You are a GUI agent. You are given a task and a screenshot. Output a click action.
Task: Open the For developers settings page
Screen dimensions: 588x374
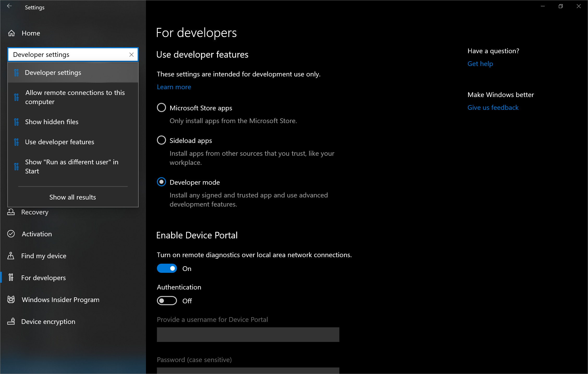click(x=43, y=278)
